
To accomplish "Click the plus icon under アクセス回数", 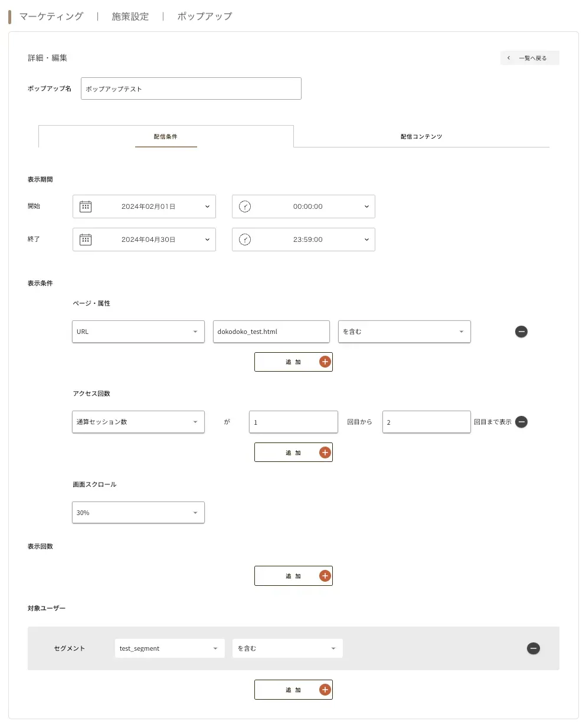I will coord(325,452).
